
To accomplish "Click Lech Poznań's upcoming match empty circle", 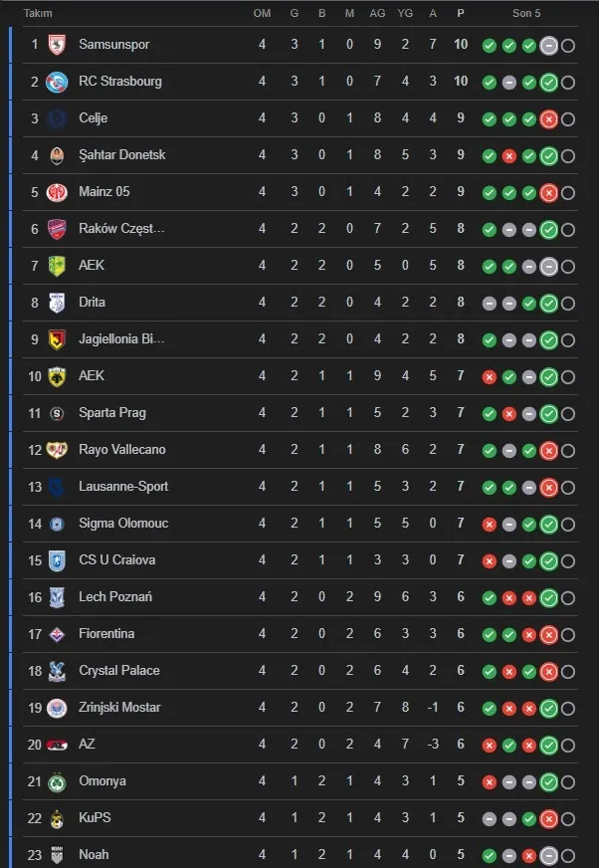I will tap(568, 598).
